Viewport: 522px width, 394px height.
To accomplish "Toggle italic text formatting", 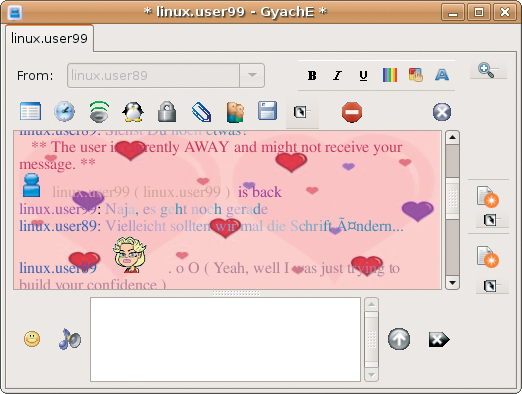I will point(338,76).
